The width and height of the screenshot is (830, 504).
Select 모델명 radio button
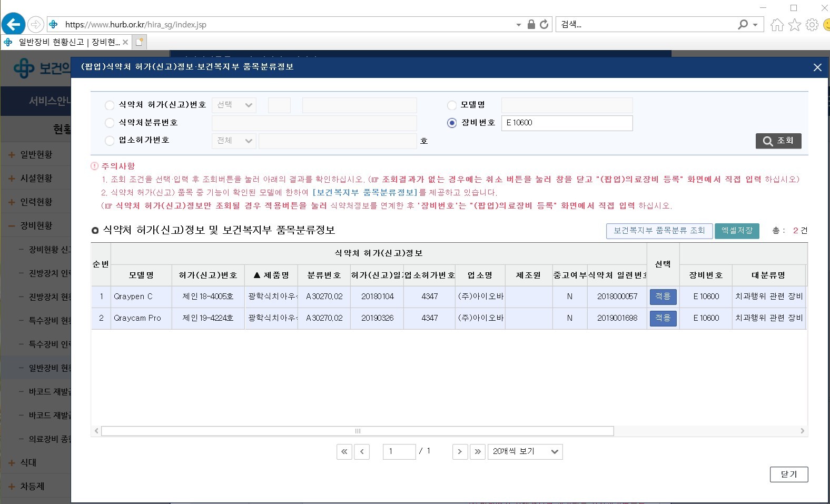point(452,105)
